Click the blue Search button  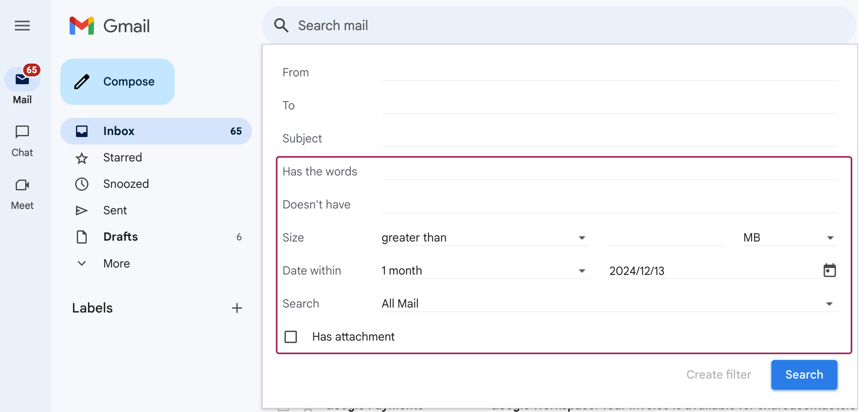click(804, 374)
